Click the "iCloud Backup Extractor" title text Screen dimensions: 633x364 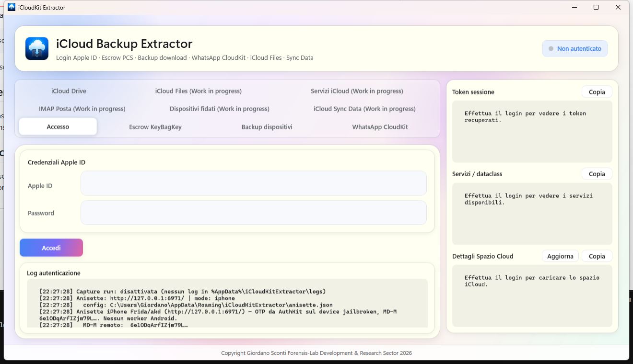[x=124, y=44]
